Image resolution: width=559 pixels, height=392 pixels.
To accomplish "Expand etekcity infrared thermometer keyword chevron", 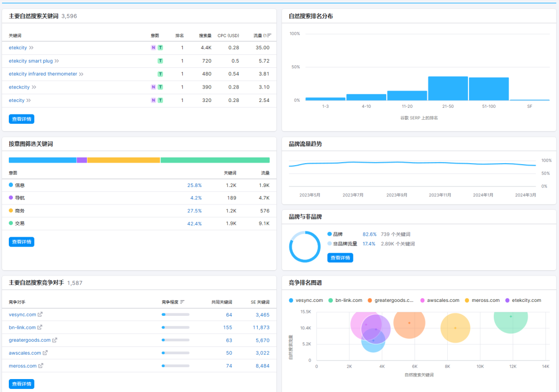I will pos(81,74).
